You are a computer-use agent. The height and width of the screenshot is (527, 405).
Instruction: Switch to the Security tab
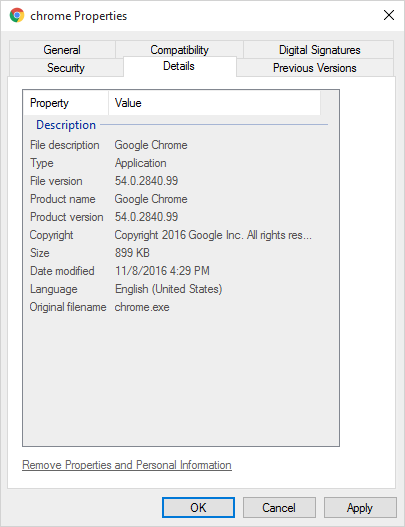pyautogui.click(x=66, y=68)
